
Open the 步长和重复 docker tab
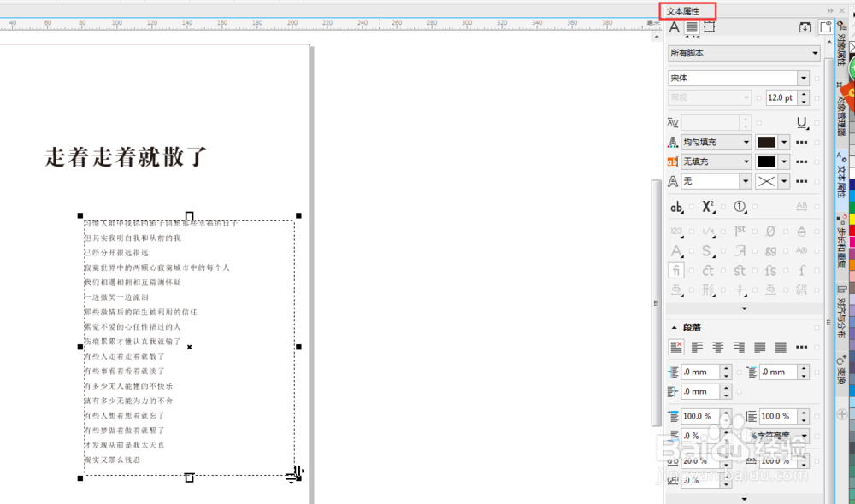coord(842,243)
